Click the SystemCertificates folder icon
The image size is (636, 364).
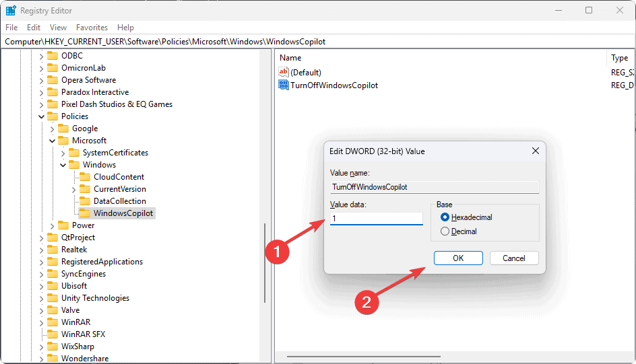pos(74,153)
